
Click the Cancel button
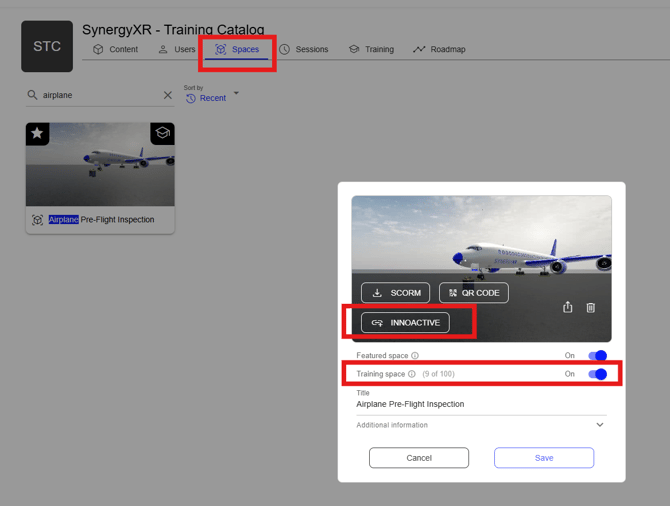[x=419, y=458]
